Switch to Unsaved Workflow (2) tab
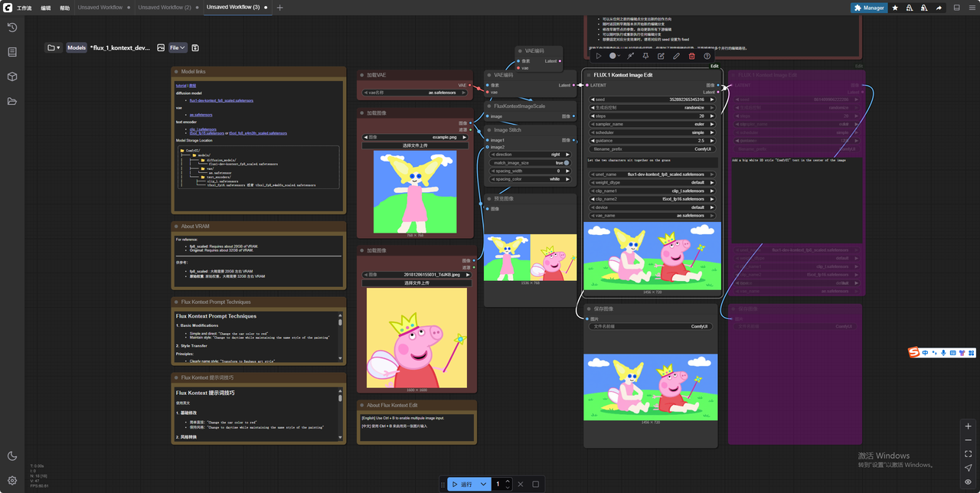This screenshot has width=980, height=493. click(x=165, y=8)
